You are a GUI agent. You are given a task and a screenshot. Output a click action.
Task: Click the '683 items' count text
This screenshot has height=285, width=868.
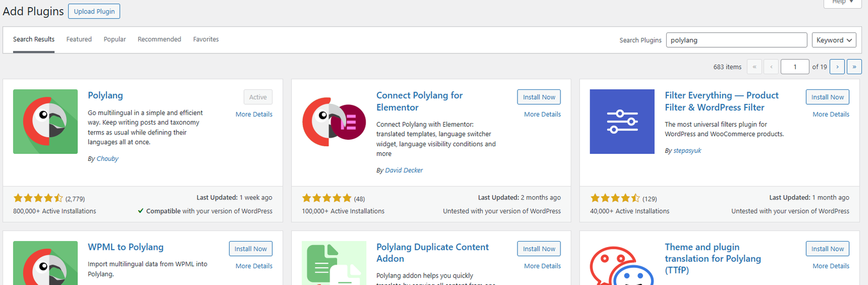pos(727,67)
